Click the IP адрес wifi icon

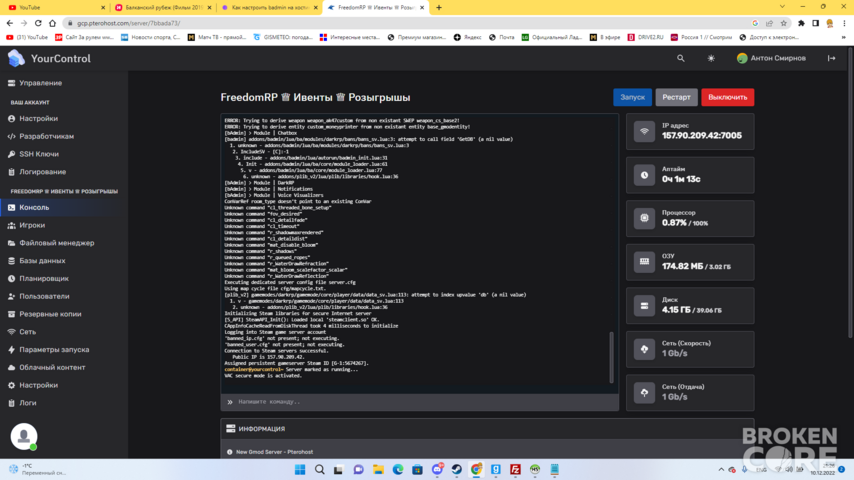click(x=644, y=131)
